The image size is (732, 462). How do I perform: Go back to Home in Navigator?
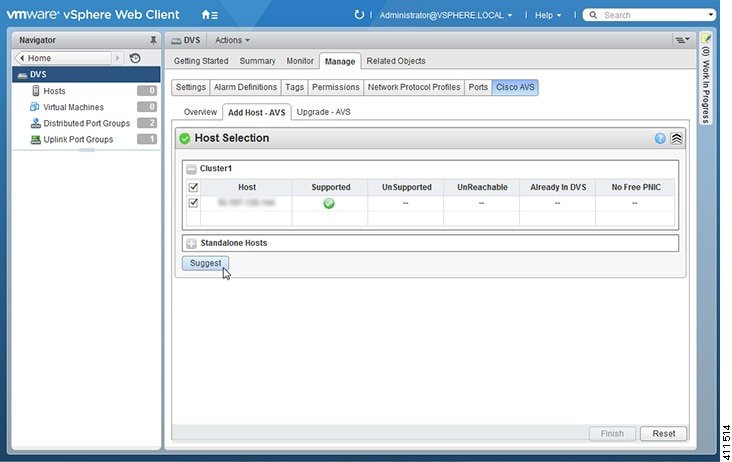point(63,58)
